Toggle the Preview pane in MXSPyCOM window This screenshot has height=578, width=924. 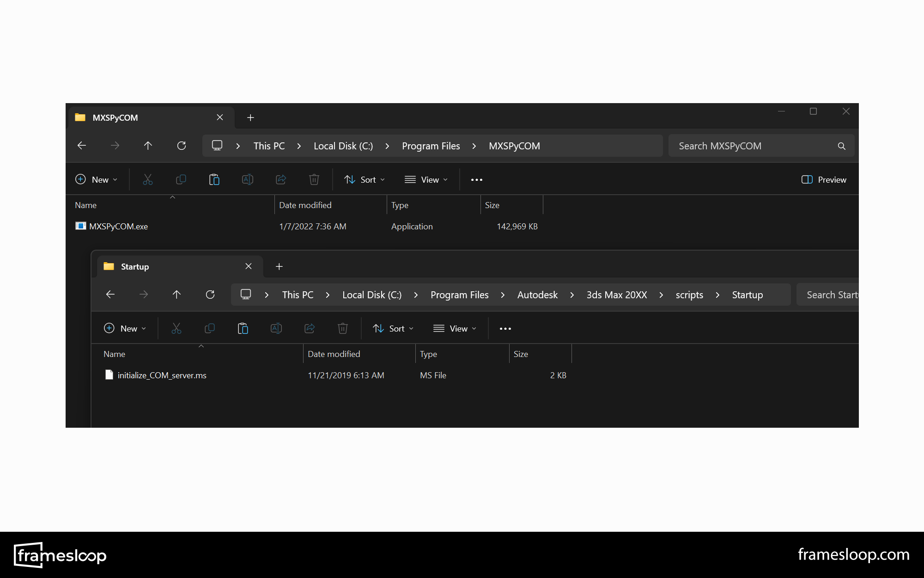[x=824, y=180]
